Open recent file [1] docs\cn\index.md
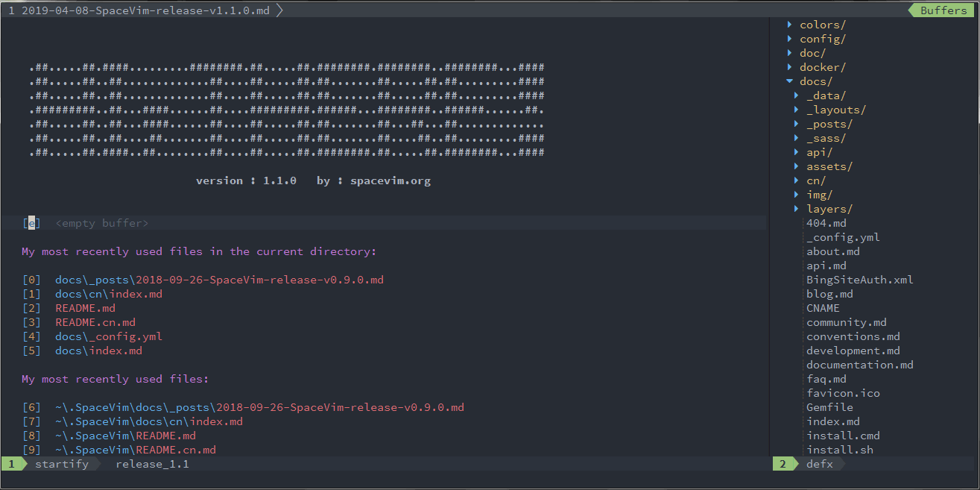 (x=92, y=294)
